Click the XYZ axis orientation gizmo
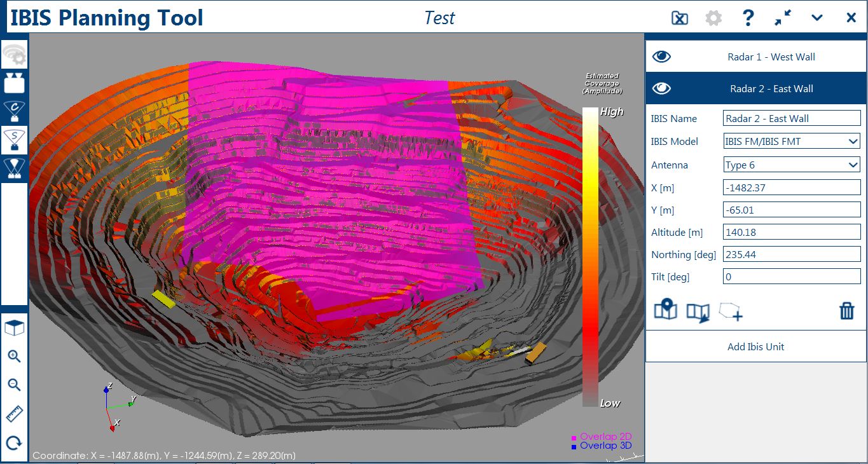Image resolution: width=868 pixels, height=464 pixels. 119,406
